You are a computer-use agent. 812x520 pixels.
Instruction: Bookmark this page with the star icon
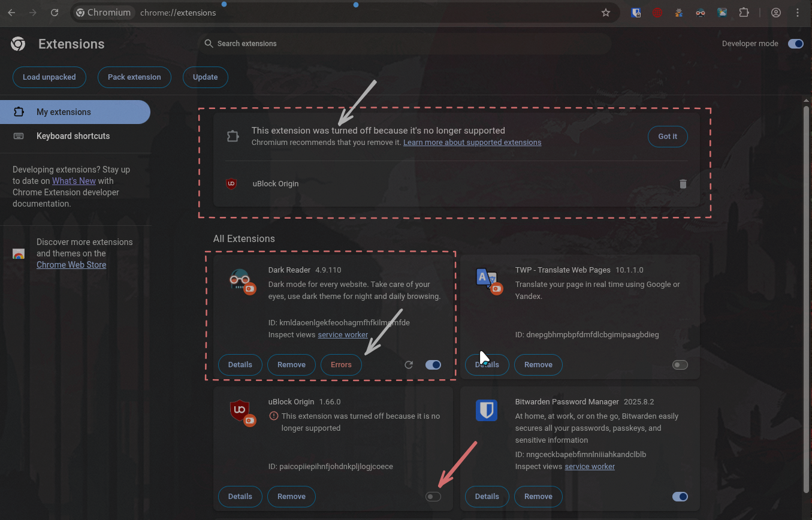tap(606, 13)
